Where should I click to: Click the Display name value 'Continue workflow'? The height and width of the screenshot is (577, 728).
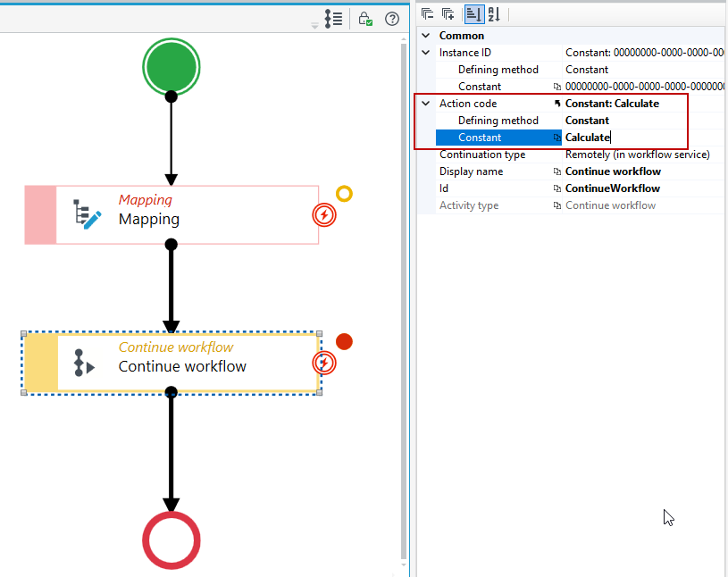coord(613,171)
